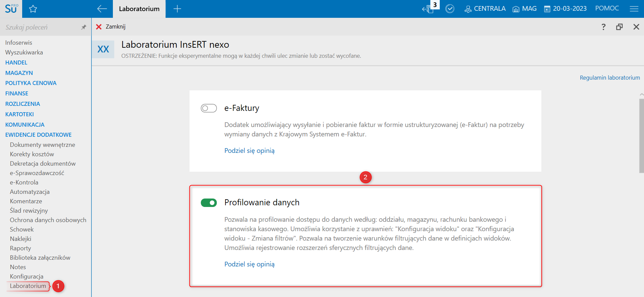Image resolution: width=644 pixels, height=297 pixels.
Task: Open the Subiekt PRO logo menu
Action: tap(11, 9)
